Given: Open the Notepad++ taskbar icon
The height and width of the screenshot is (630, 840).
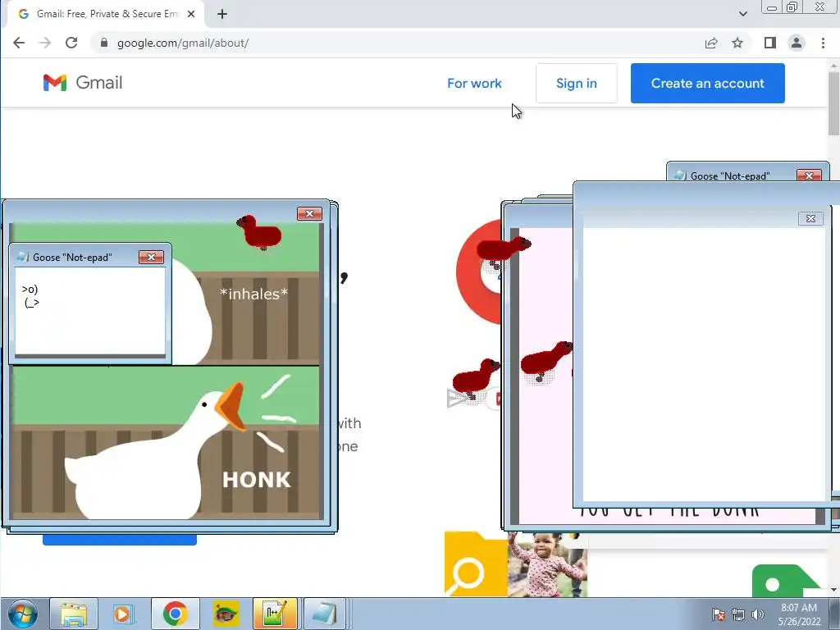Looking at the screenshot, I should 275,614.
